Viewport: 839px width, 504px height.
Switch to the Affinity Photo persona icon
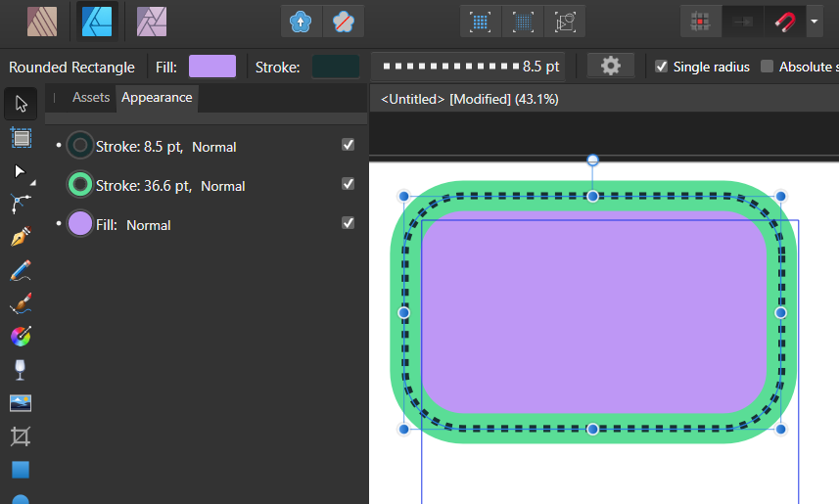tap(152, 22)
